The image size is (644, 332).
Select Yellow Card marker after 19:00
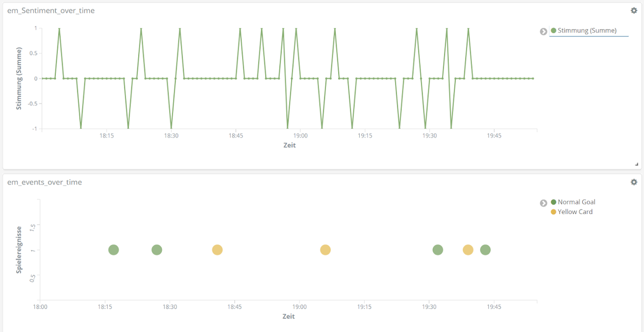325,250
